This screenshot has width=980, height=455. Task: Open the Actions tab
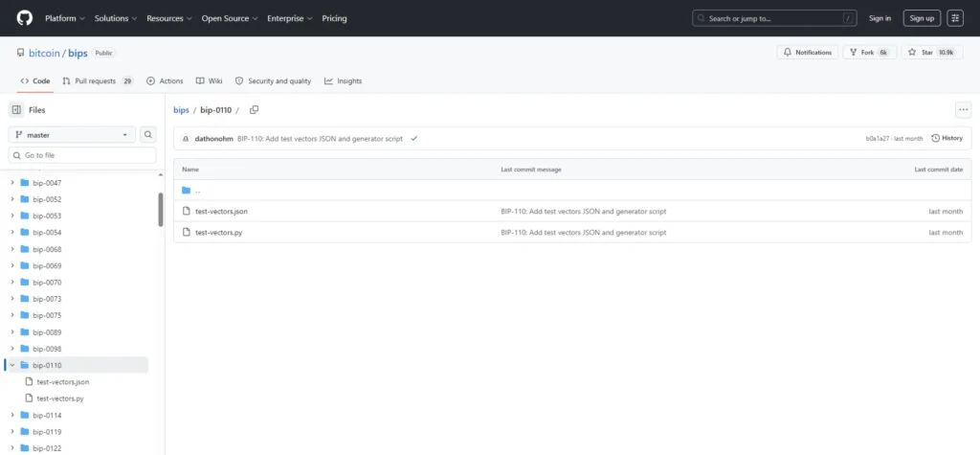click(x=165, y=80)
